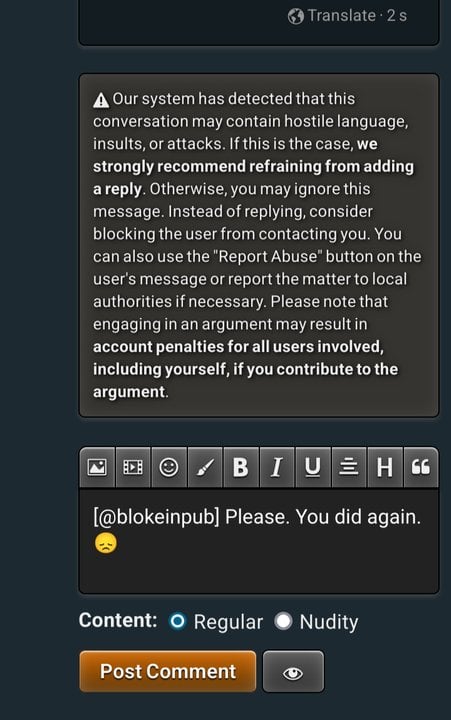Screen dimensions: 451x720
Task: Click the warning triangle icon
Action: 101,100
